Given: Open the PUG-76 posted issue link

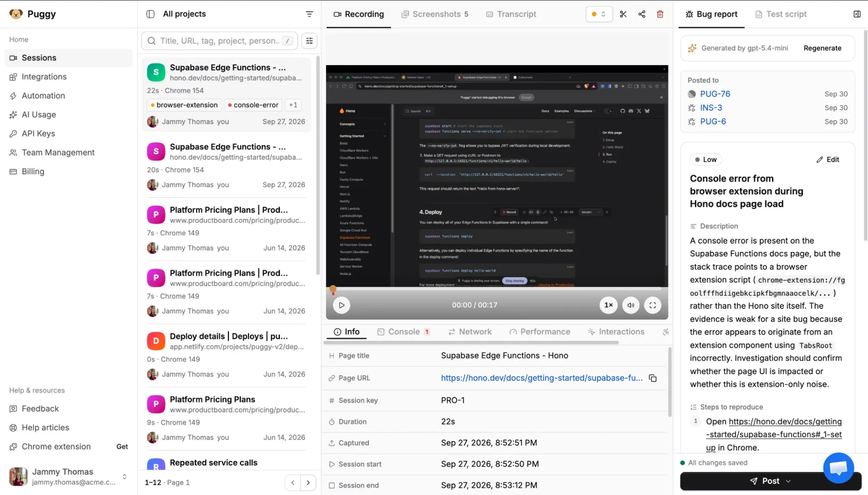Looking at the screenshot, I should pyautogui.click(x=715, y=94).
